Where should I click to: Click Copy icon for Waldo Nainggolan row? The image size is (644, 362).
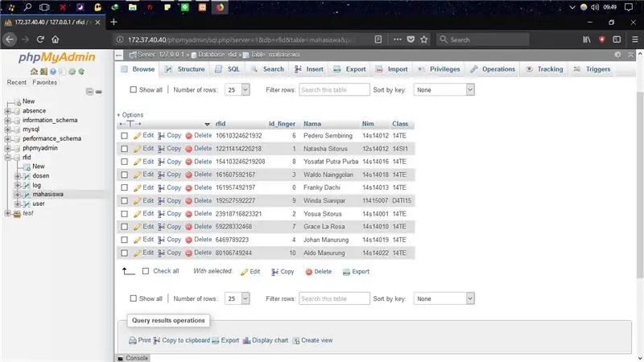(162, 175)
